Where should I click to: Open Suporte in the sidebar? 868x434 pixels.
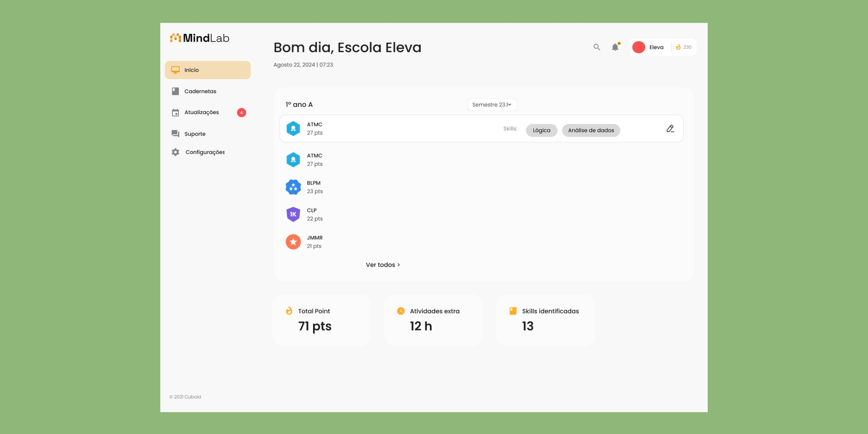[195, 134]
